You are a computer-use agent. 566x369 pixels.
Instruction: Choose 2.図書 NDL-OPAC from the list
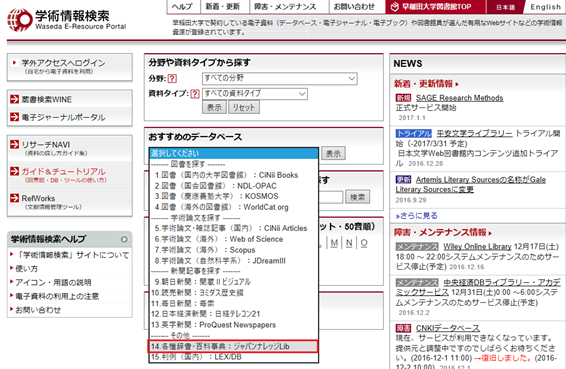[234, 186]
